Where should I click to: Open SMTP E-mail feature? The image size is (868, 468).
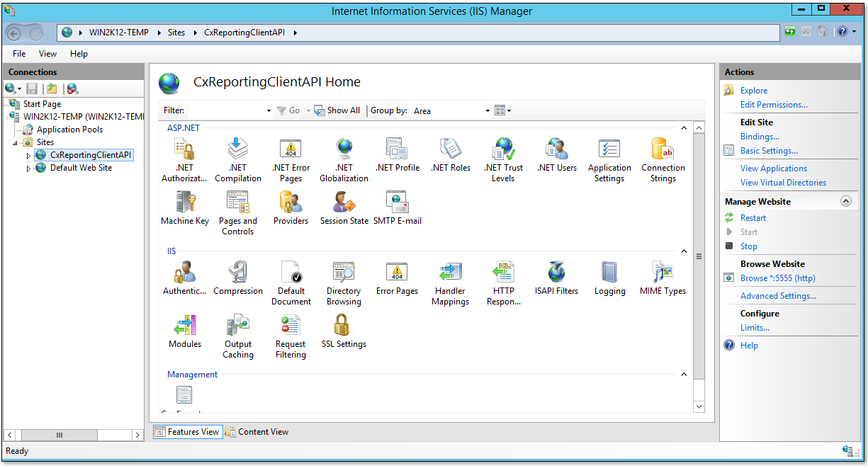tap(397, 208)
